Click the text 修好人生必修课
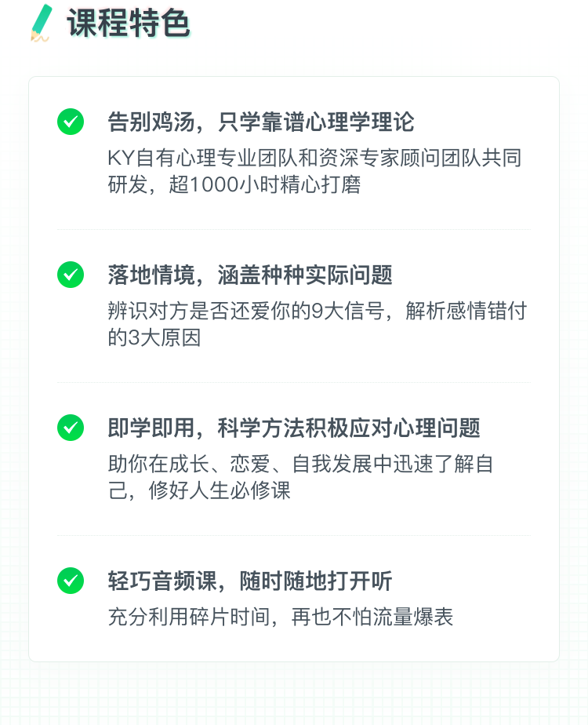The height and width of the screenshot is (725, 588). [220, 490]
